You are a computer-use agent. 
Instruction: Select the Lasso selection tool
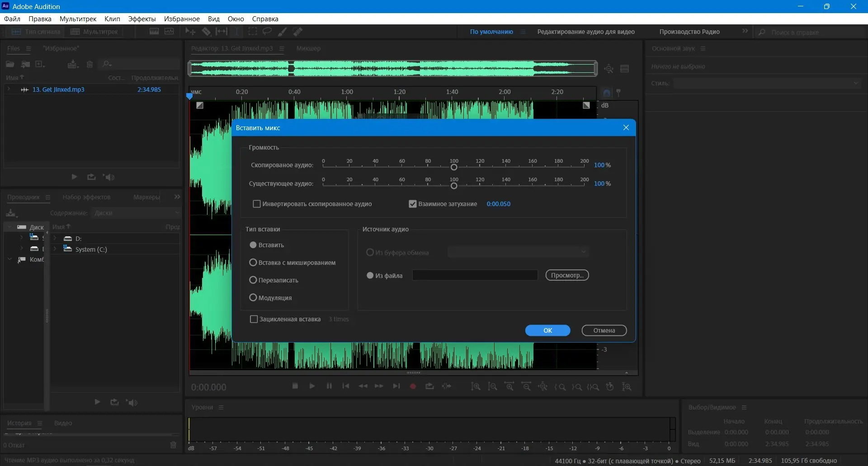tap(267, 32)
